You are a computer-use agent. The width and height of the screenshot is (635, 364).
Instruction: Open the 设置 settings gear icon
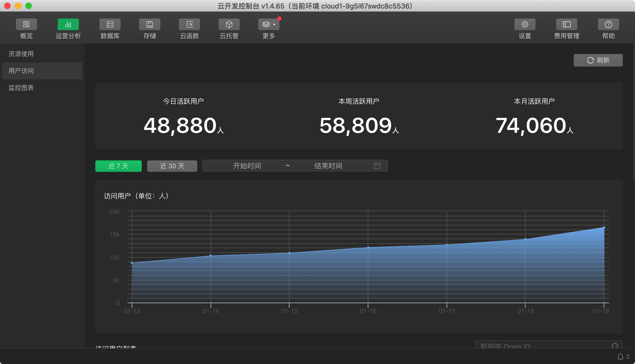525,25
